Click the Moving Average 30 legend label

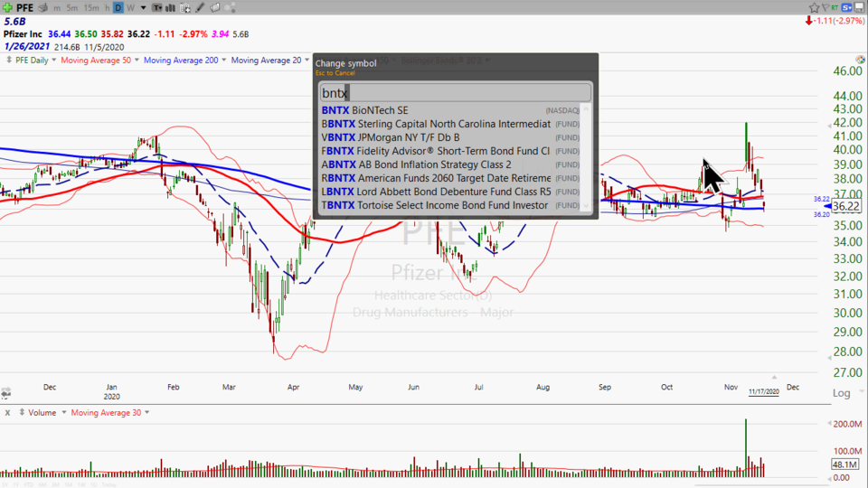(x=106, y=413)
